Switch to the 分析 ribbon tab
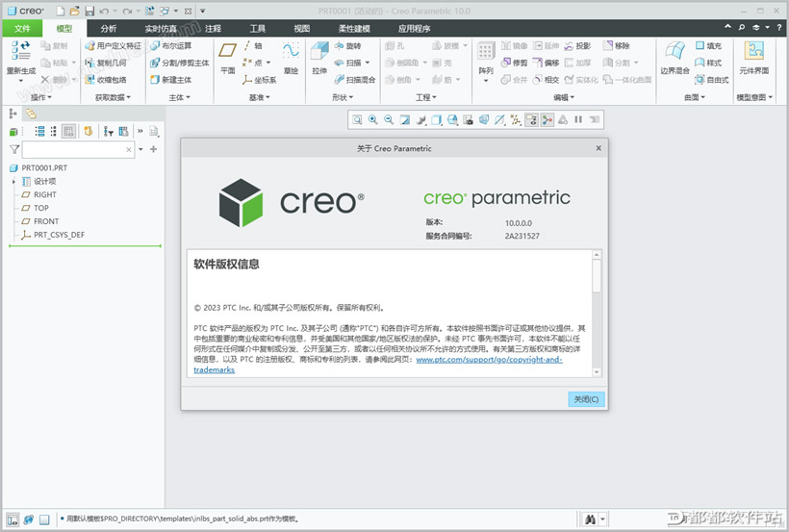The image size is (789, 532). pos(108,28)
